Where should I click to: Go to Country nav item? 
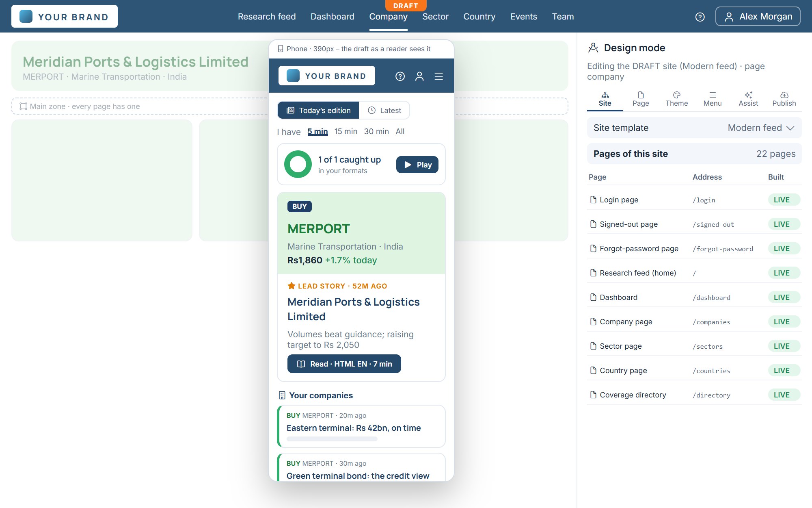[479, 17]
